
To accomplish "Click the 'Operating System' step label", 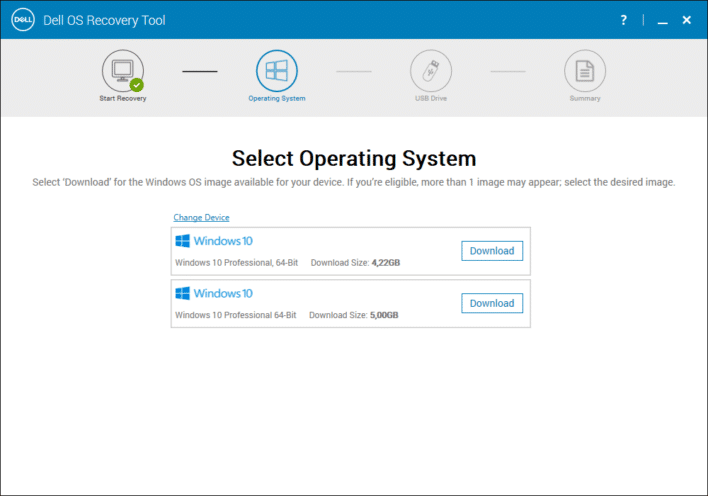I will point(277,98).
